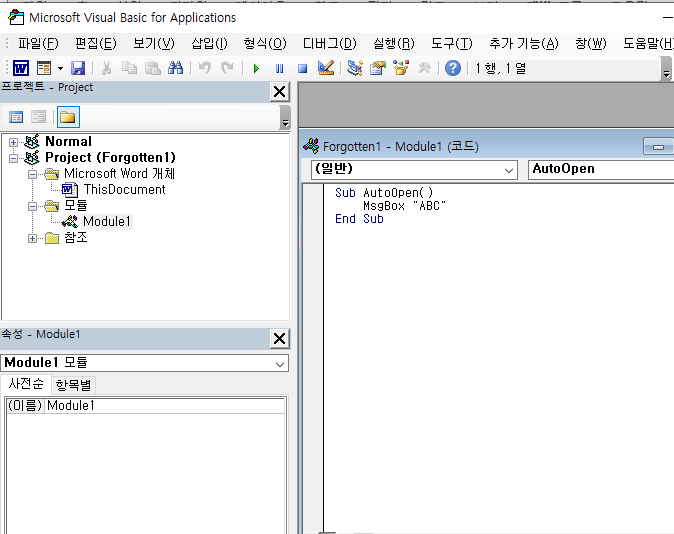This screenshot has width=674, height=534.
Task: Click the (이름) property value Module1
Action: [165, 405]
